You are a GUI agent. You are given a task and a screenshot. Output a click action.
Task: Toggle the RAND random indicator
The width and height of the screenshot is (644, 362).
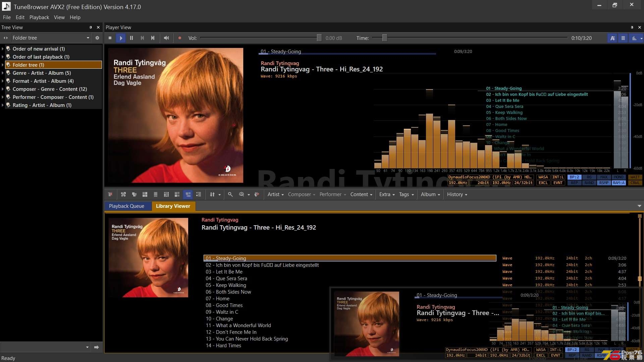[x=589, y=183]
